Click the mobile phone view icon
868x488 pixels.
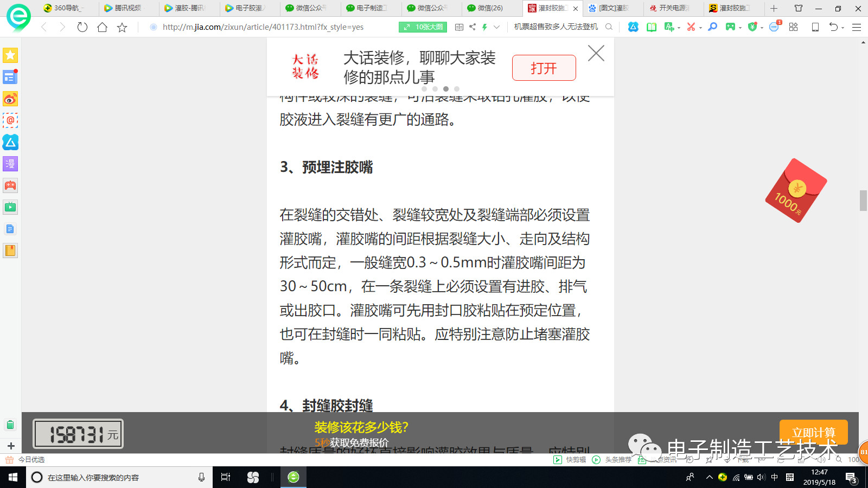click(x=815, y=27)
